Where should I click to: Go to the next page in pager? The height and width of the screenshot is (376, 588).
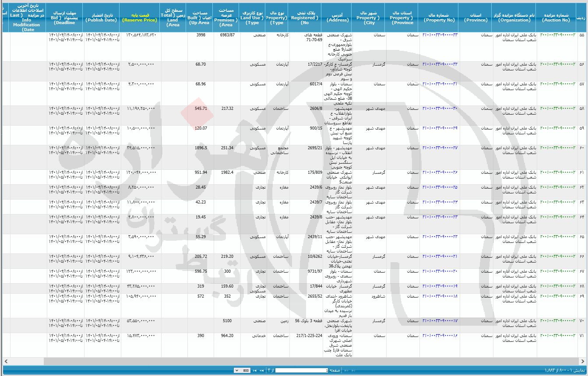click(x=261, y=370)
